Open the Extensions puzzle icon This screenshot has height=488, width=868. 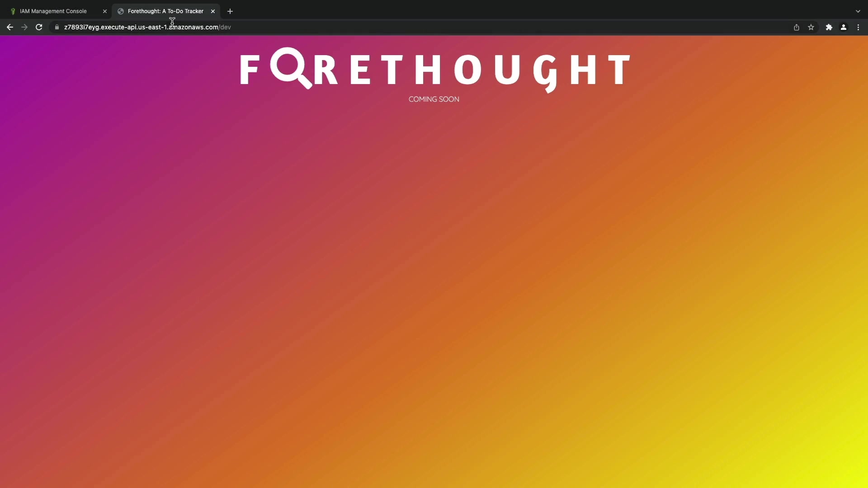829,27
